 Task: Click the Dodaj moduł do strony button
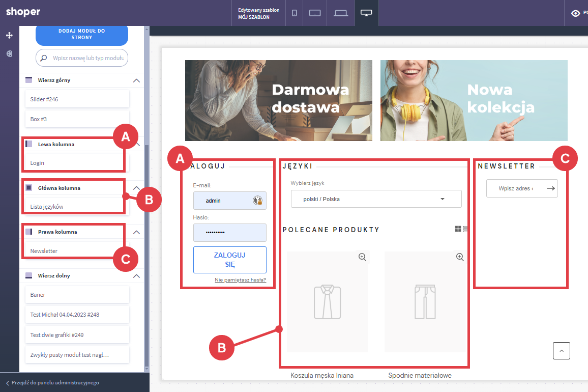[x=81, y=34]
